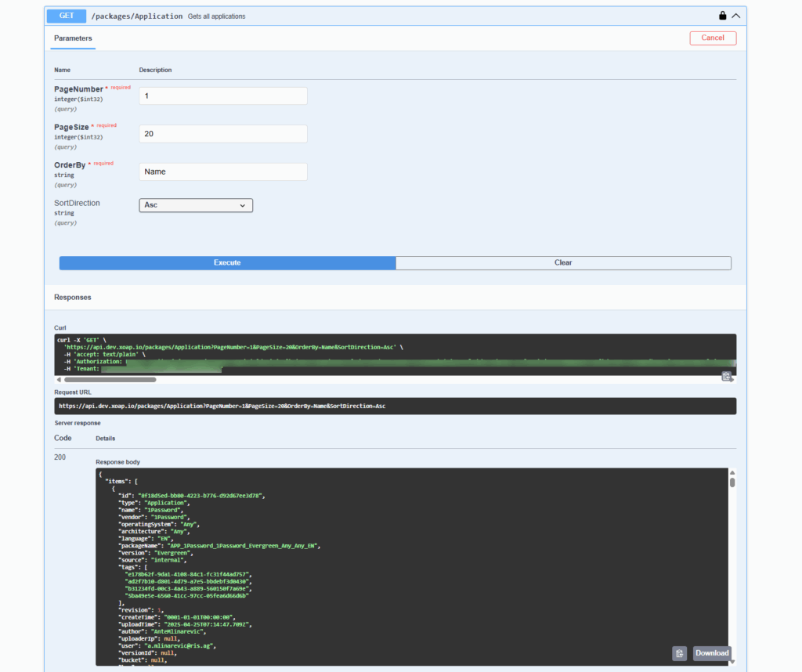The image size is (802, 672).
Task: Click the Response body label
Action: (117, 462)
